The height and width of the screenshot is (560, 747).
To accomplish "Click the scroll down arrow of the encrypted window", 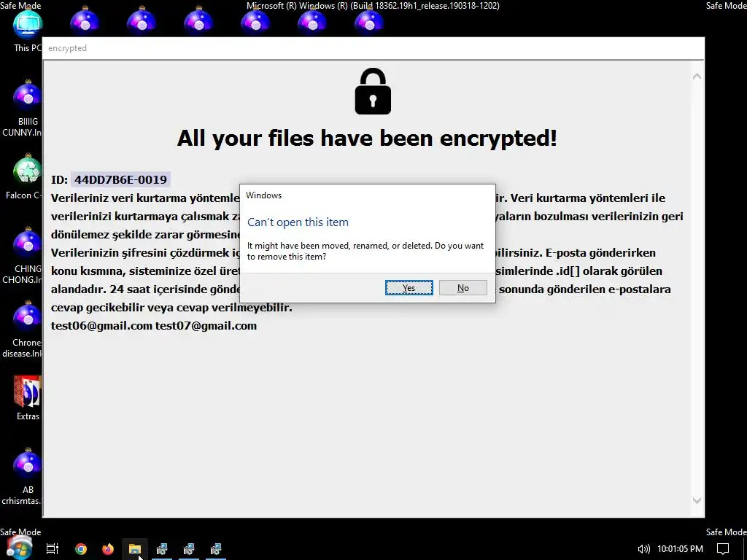I will [697, 500].
